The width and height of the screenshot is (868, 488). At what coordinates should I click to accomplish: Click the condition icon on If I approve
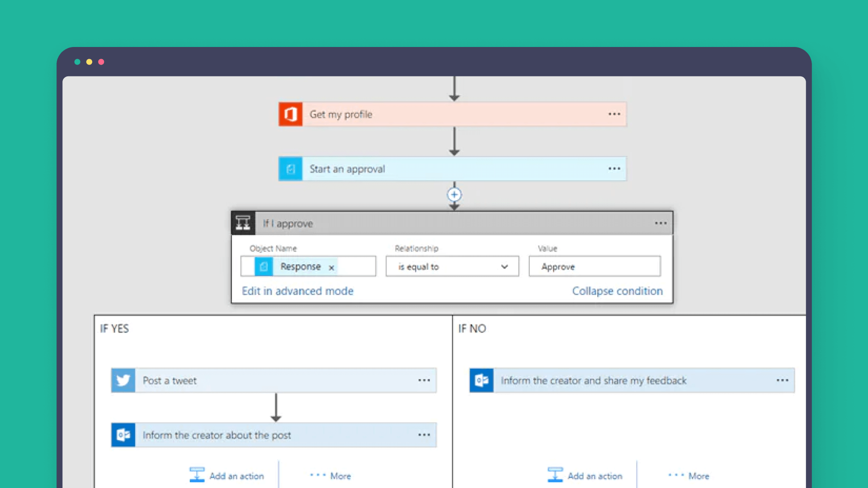pos(243,223)
